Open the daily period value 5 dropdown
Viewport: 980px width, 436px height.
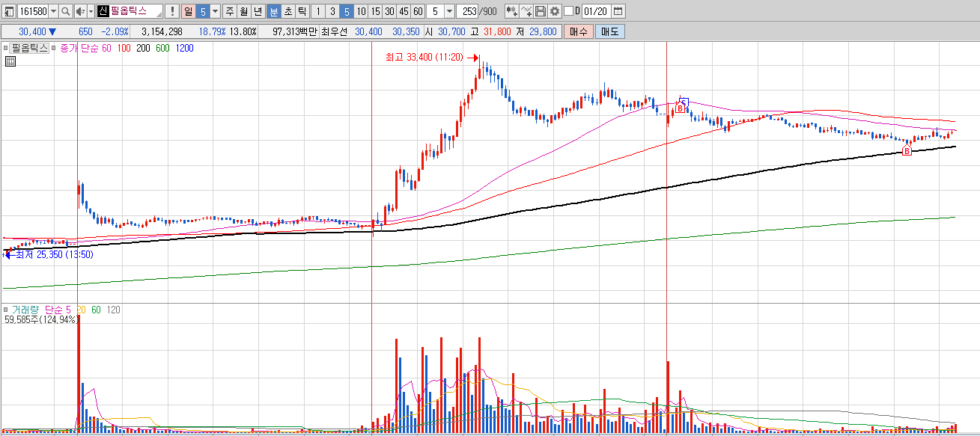click(x=216, y=11)
